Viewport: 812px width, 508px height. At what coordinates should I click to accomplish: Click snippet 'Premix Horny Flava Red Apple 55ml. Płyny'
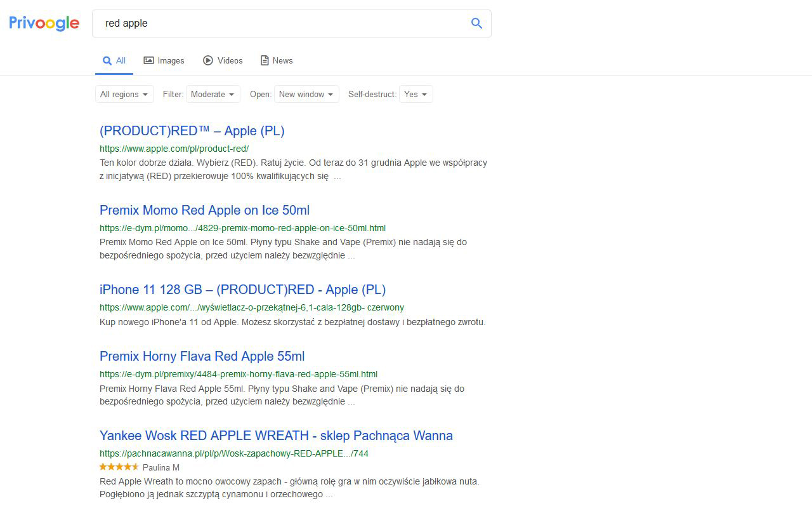[x=282, y=395]
